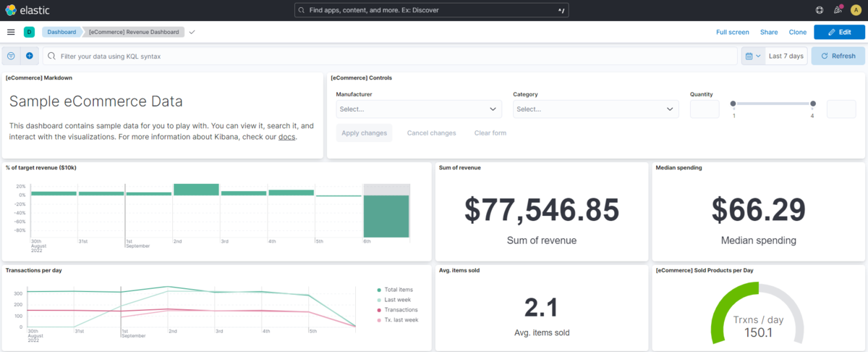Go to Dashboard breadcrumb
The width and height of the screenshot is (868, 352).
[x=61, y=32]
